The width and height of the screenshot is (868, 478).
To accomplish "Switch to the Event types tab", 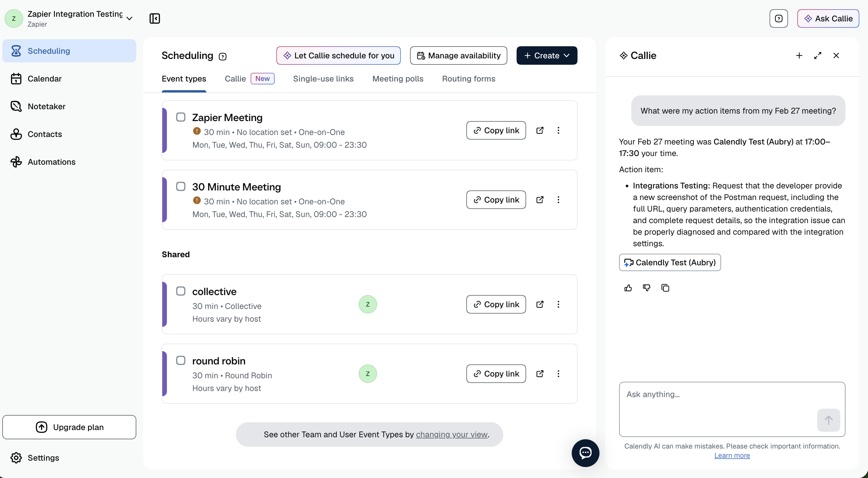I will point(184,79).
